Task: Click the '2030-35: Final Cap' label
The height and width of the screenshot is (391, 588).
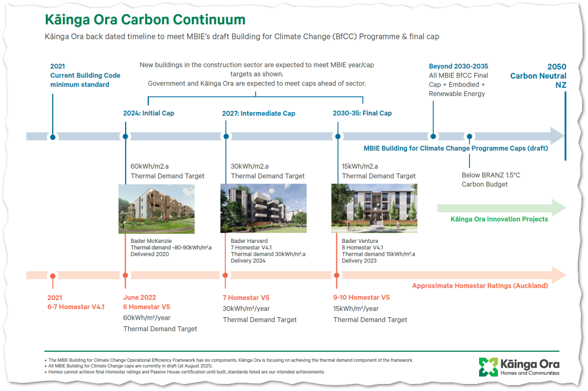Action: coord(362,113)
